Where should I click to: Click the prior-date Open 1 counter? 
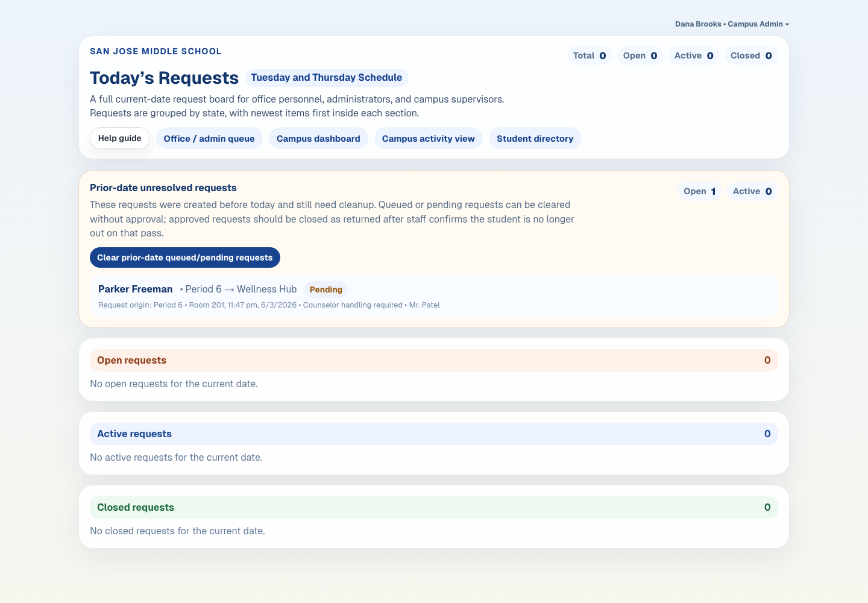click(700, 191)
